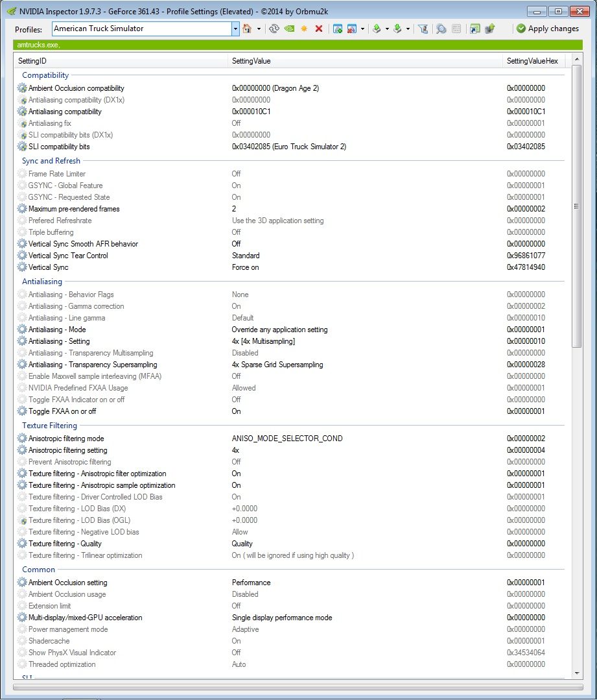Click the window shortcut toolbar icon
Image resolution: width=597 pixels, height=700 pixels.
click(x=474, y=29)
